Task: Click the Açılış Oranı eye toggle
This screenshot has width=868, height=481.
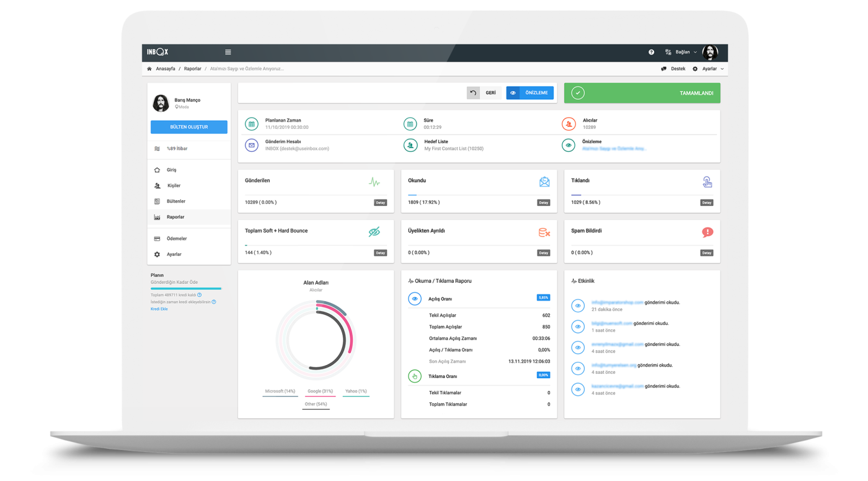Action: pos(415,298)
